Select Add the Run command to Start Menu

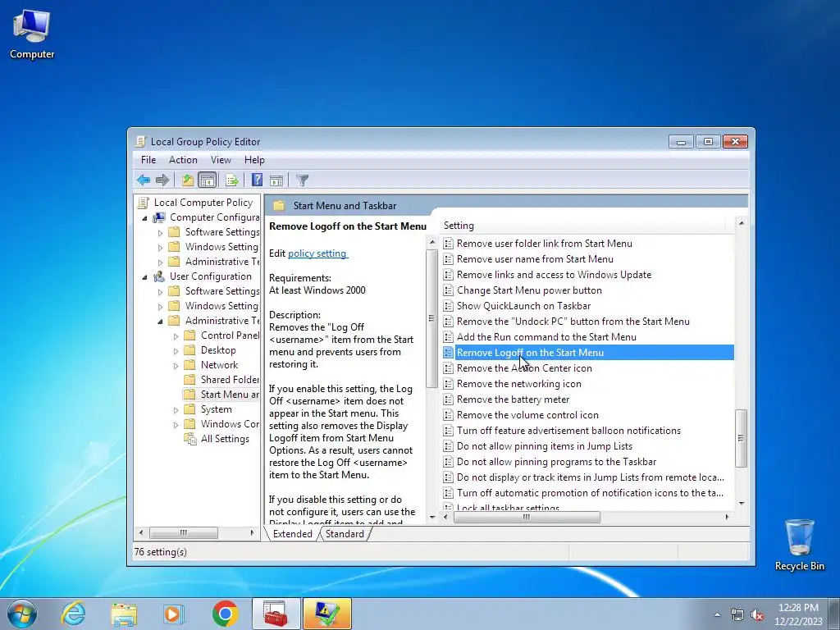point(546,336)
